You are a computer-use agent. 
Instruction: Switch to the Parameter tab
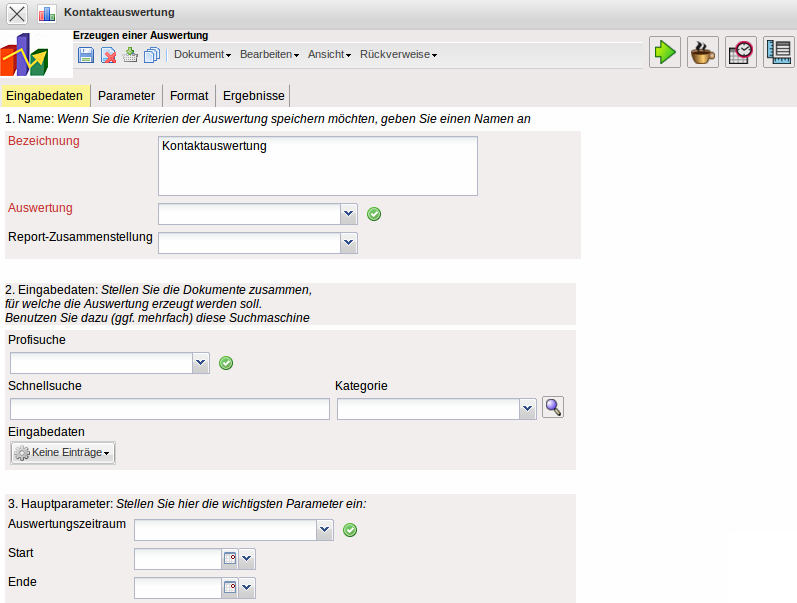(x=126, y=96)
